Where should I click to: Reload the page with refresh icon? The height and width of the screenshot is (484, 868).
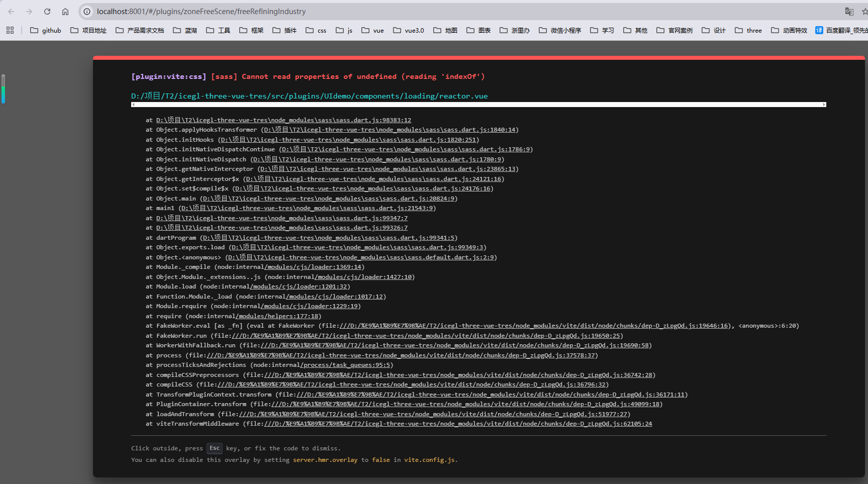47,12
